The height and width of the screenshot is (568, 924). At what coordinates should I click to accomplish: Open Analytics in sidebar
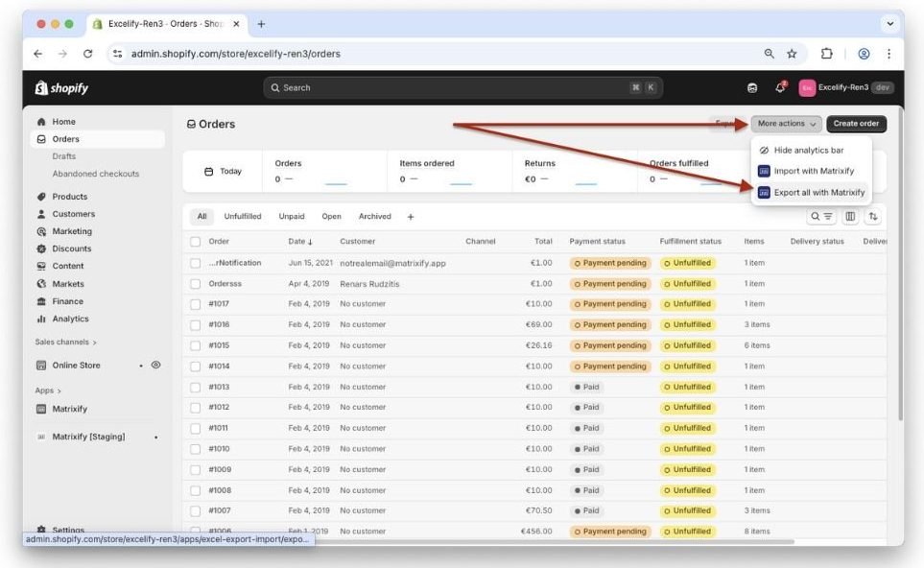[x=70, y=319]
